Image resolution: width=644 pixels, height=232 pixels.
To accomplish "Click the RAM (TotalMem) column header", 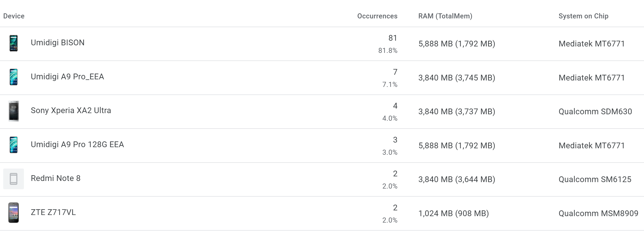I will (x=445, y=16).
